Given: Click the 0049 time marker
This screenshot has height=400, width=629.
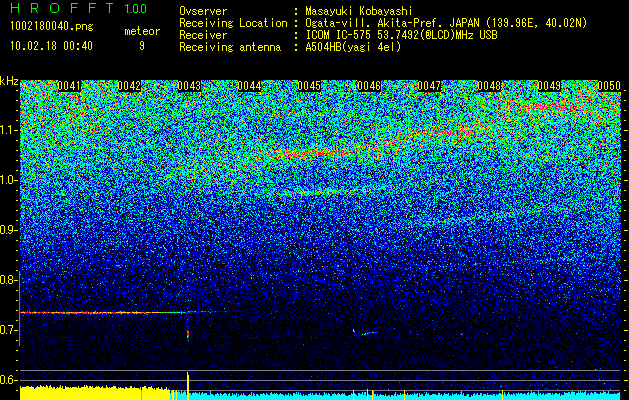Looking at the screenshot, I should [549, 86].
